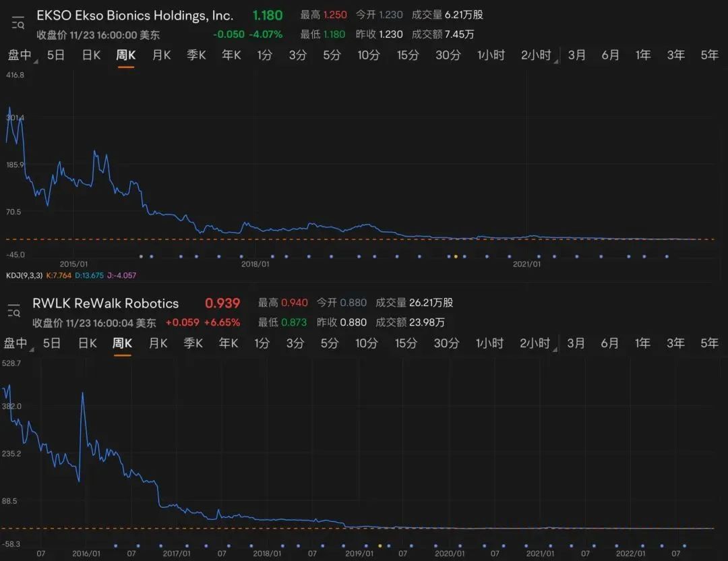Viewport: 728px width, 561px height.
Task: Select 3月 range on EKSO chart
Action: point(576,55)
